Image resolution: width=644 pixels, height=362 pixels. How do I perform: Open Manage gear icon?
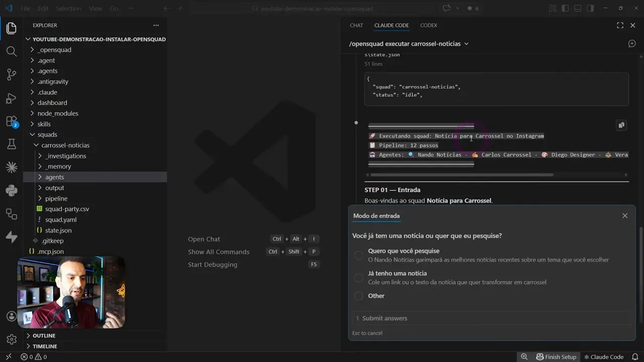click(11, 339)
